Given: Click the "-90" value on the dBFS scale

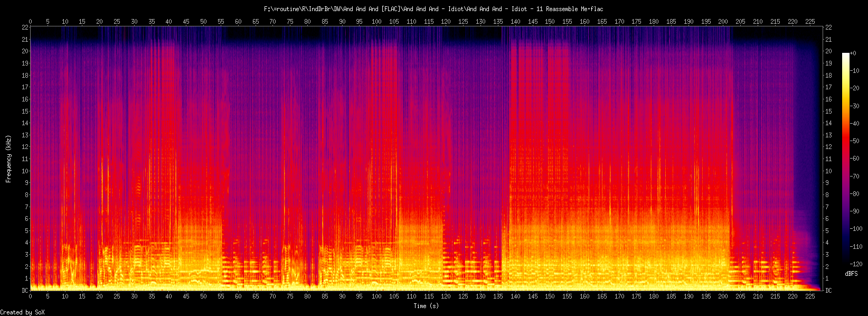Looking at the screenshot, I should tap(854, 211).
